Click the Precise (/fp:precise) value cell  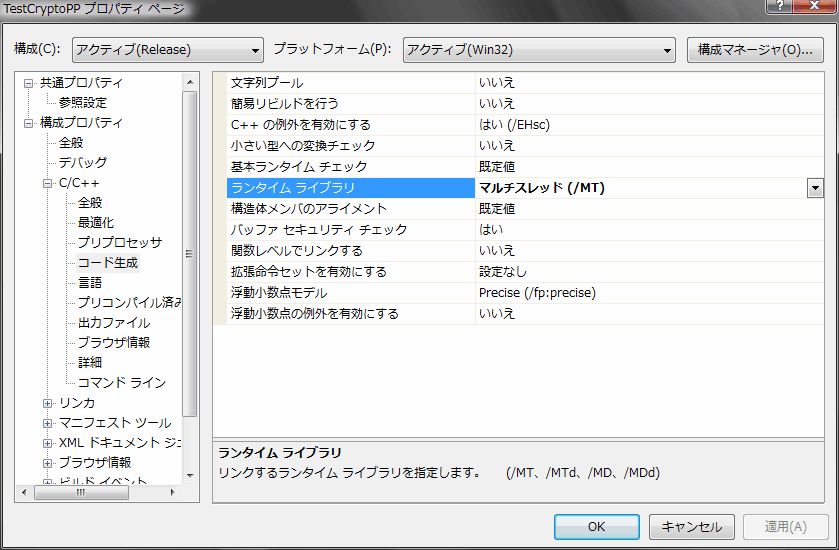(650, 293)
